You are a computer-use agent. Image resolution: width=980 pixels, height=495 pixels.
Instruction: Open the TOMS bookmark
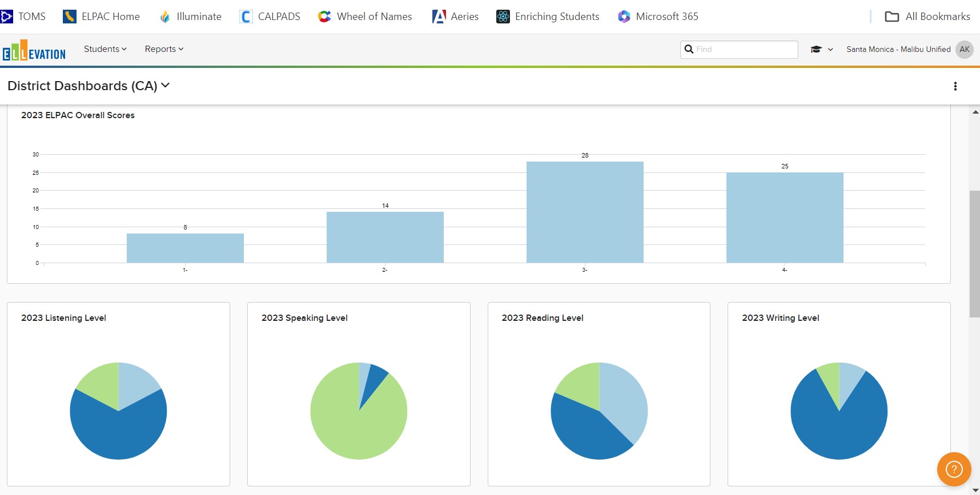24,17
